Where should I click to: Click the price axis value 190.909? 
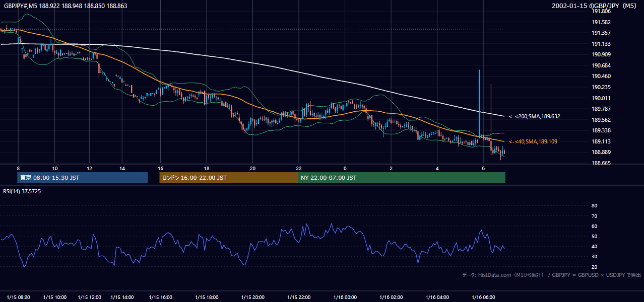601,54
